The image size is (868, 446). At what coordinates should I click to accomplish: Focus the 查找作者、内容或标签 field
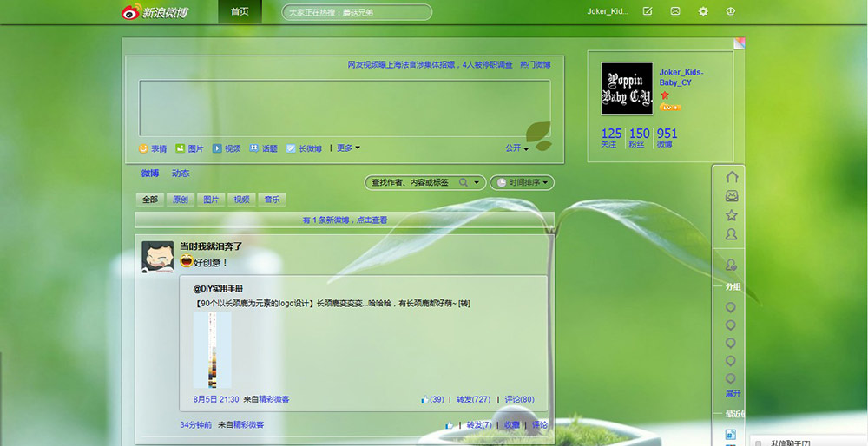(x=412, y=182)
